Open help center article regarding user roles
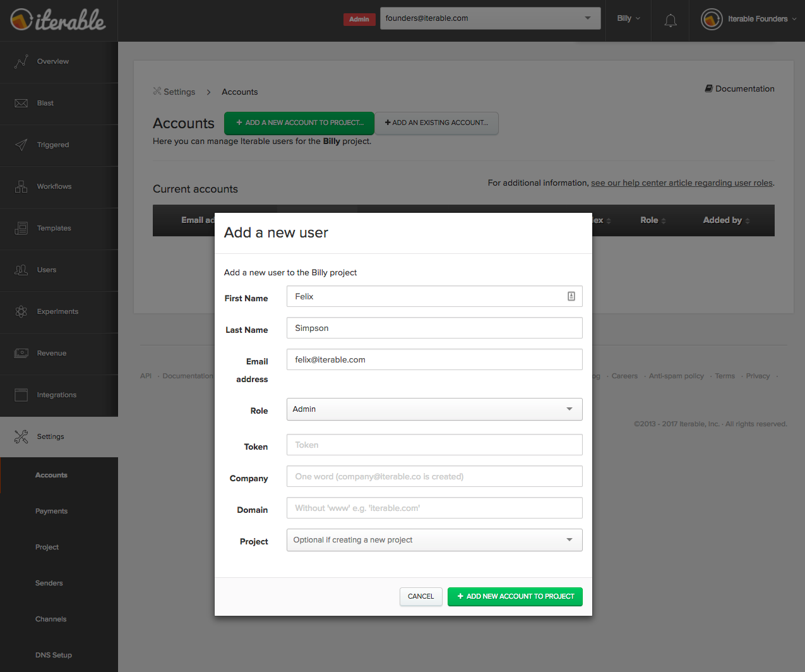 682,183
